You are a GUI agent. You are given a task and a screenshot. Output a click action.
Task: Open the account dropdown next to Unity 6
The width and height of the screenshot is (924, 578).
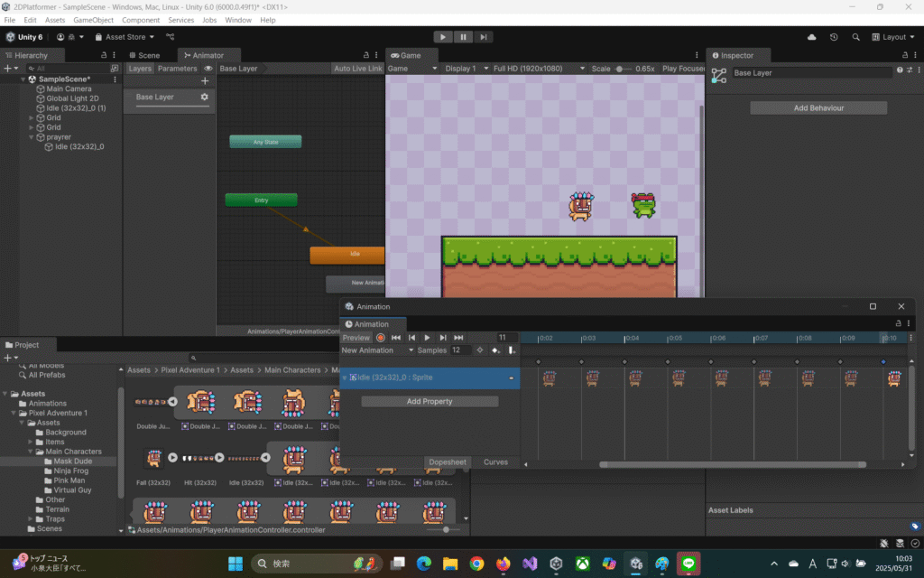(x=69, y=36)
